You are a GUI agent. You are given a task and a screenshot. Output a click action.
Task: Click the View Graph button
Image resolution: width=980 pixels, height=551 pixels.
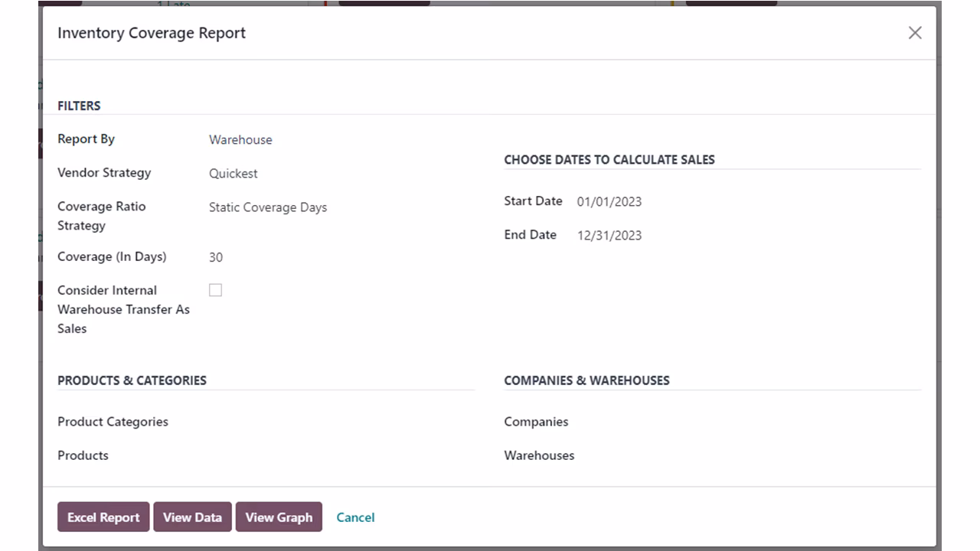click(x=279, y=517)
